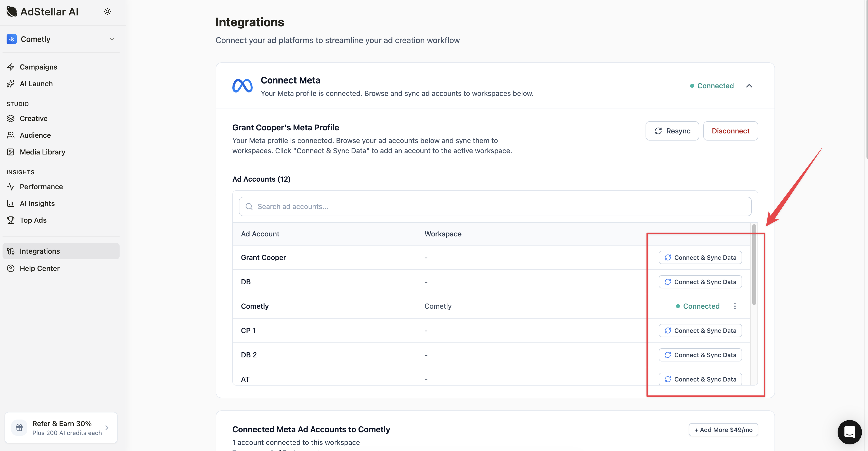Click the Top Ads trophy icon
Viewport: 868px width, 451px height.
click(11, 220)
